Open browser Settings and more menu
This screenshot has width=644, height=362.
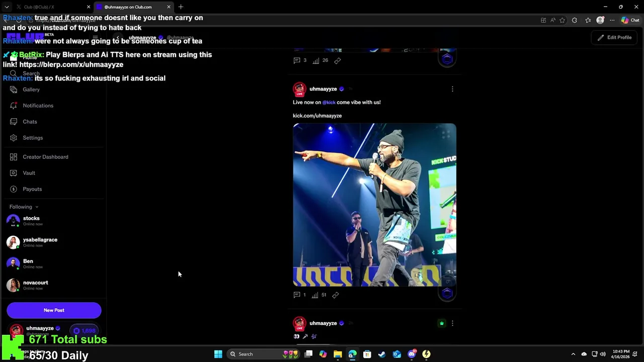click(x=612, y=20)
